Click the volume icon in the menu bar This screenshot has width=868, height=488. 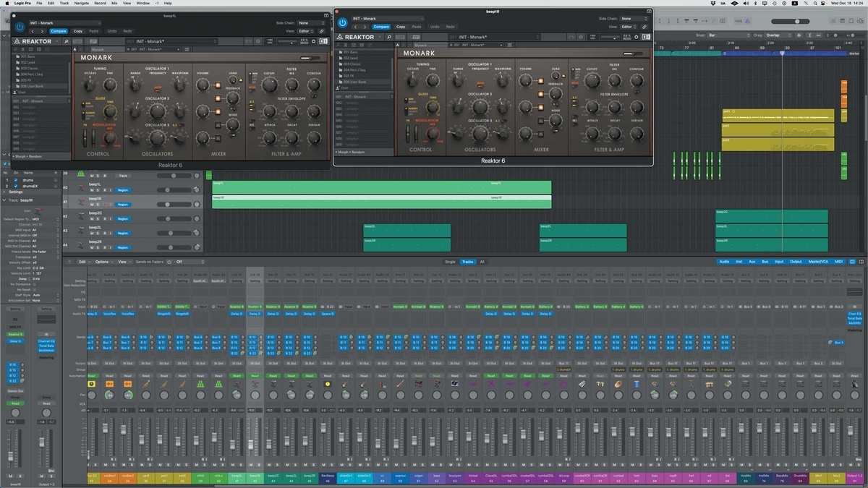click(746, 3)
